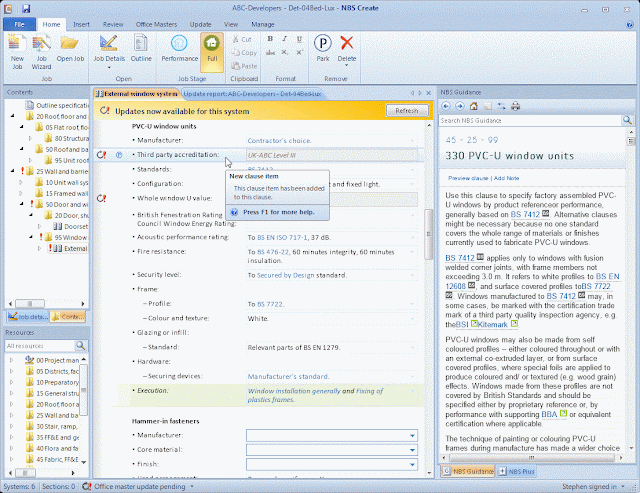The height and width of the screenshot is (493, 640).
Task: Click the Refresh button in update banner
Action: click(x=407, y=111)
